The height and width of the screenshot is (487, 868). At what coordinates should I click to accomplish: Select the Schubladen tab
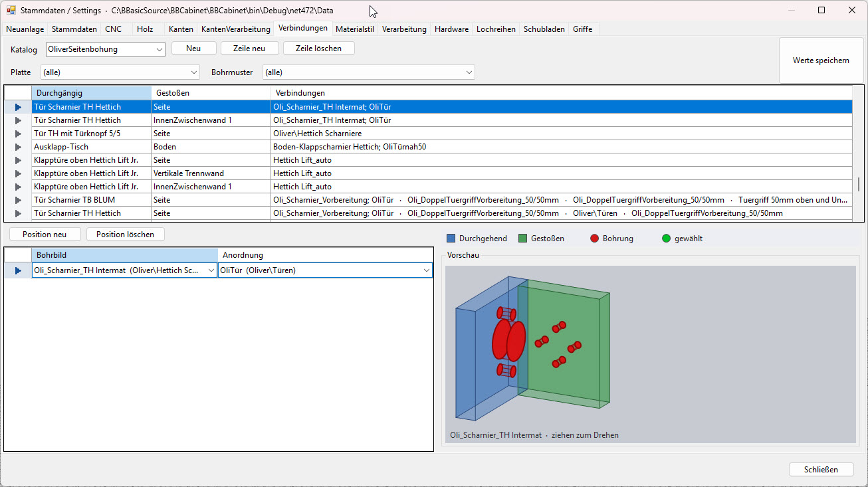(544, 29)
